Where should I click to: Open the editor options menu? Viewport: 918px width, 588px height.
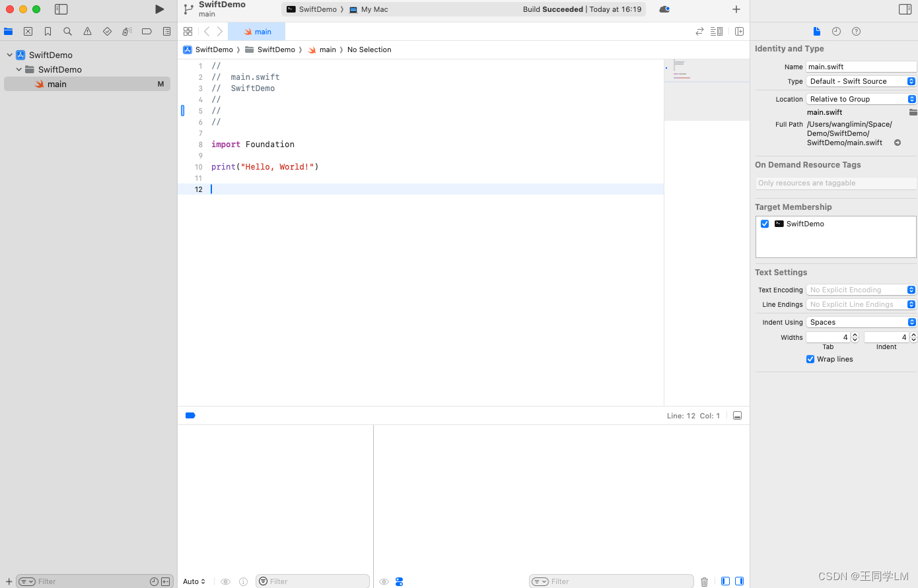coord(717,31)
